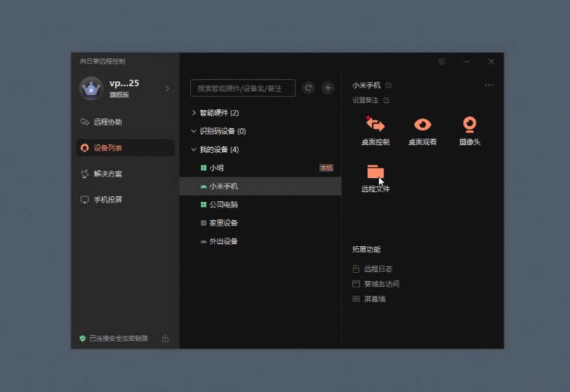Open 屏幕墙 screen wall
Viewport: 570px width, 392px height.
click(369, 299)
